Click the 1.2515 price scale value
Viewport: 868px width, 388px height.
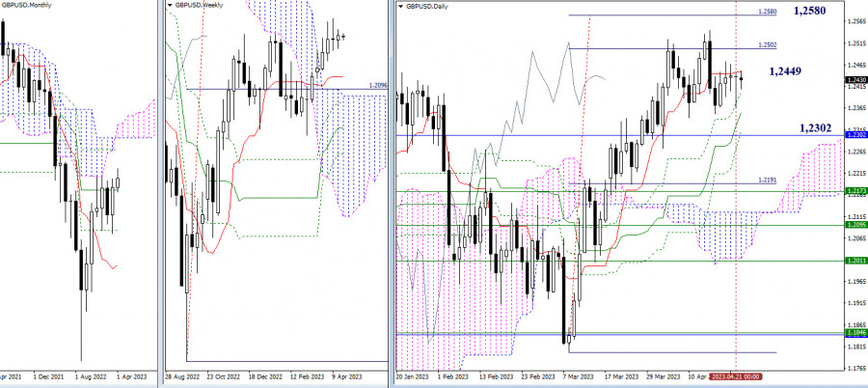(857, 43)
